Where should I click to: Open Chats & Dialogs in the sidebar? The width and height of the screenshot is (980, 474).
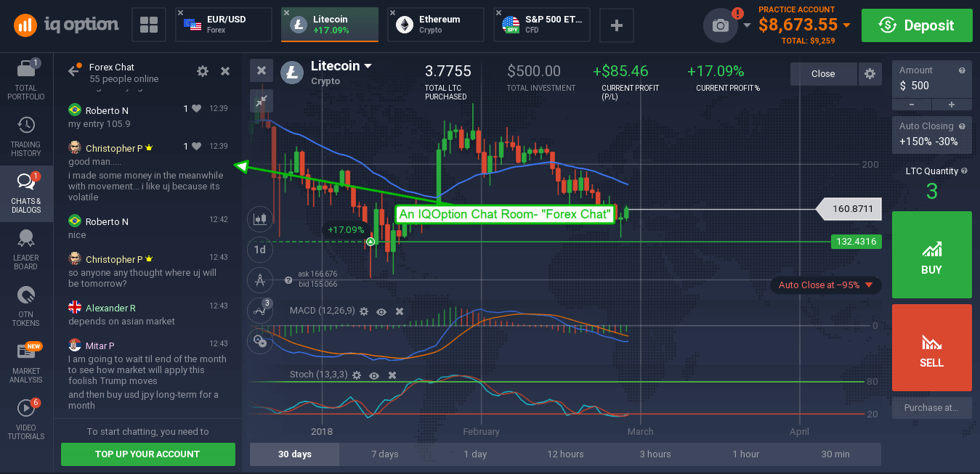pos(26,193)
